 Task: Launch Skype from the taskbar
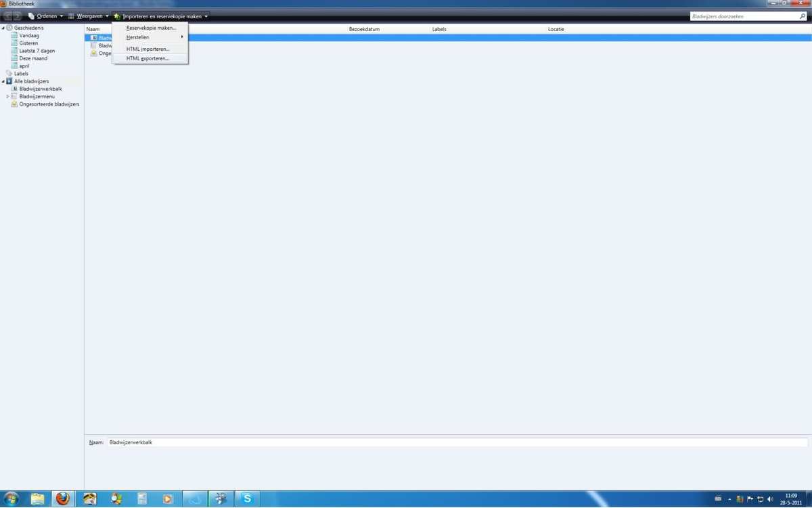click(248, 499)
